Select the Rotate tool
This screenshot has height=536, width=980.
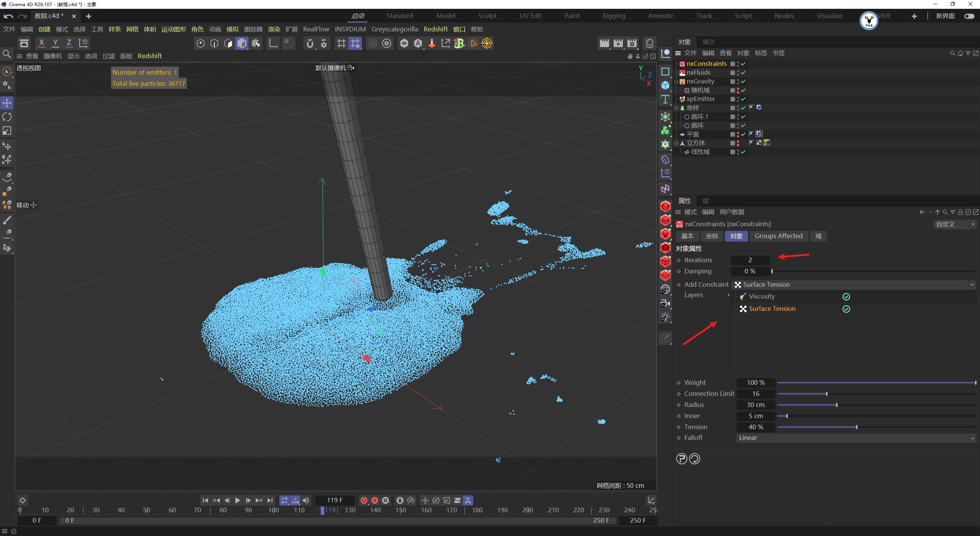click(x=7, y=117)
